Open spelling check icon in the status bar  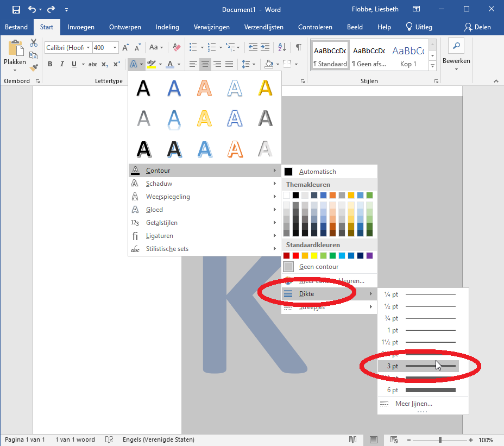[x=109, y=439]
